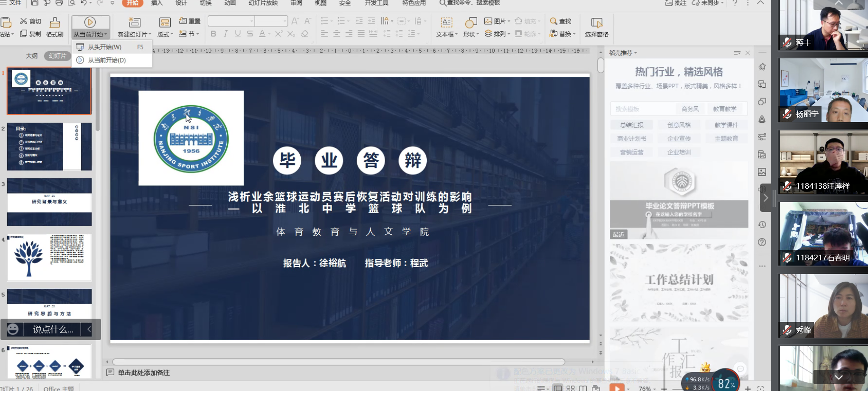Choose 从头开始(W) from the slideshow dropdown
This screenshot has width=868, height=396.
[x=112, y=47]
